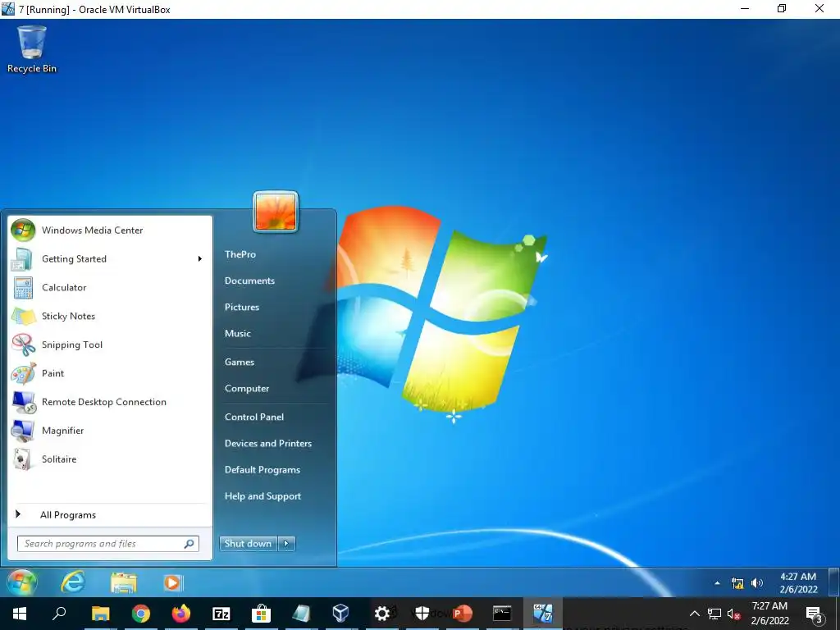Image resolution: width=840 pixels, height=630 pixels.
Task: Open ThePro user folder
Action: coord(240,254)
